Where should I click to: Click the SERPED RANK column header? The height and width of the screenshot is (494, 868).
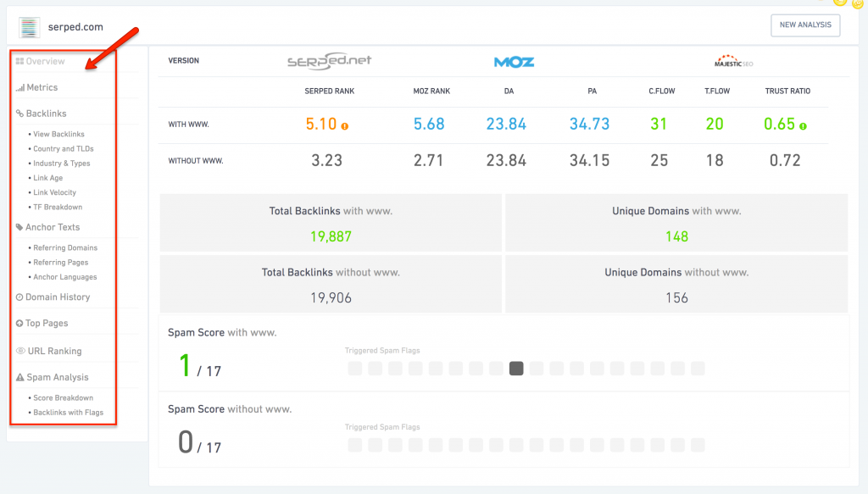330,92
